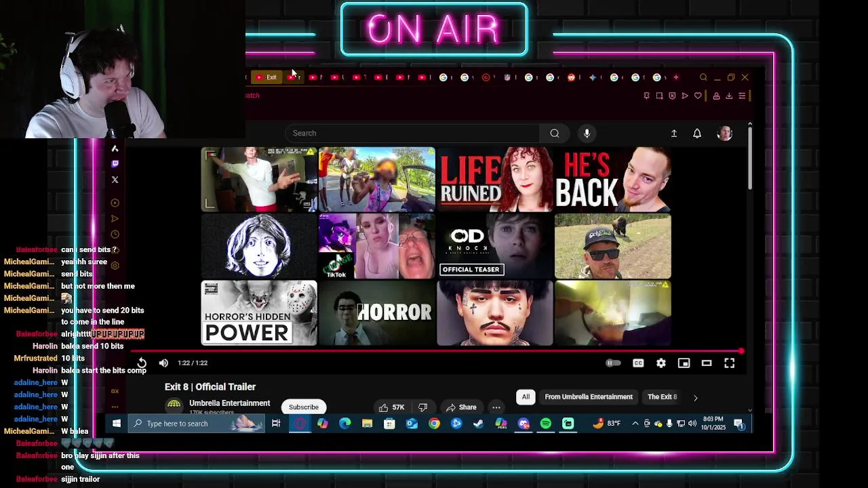The image size is (868, 488).
Task: Subscribe to Umbrella Entertainment
Action: click(x=304, y=407)
